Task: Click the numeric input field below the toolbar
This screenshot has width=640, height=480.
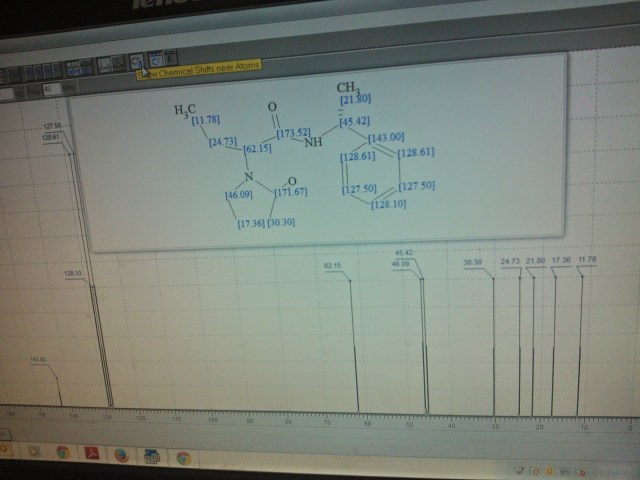Action: [x=52, y=88]
